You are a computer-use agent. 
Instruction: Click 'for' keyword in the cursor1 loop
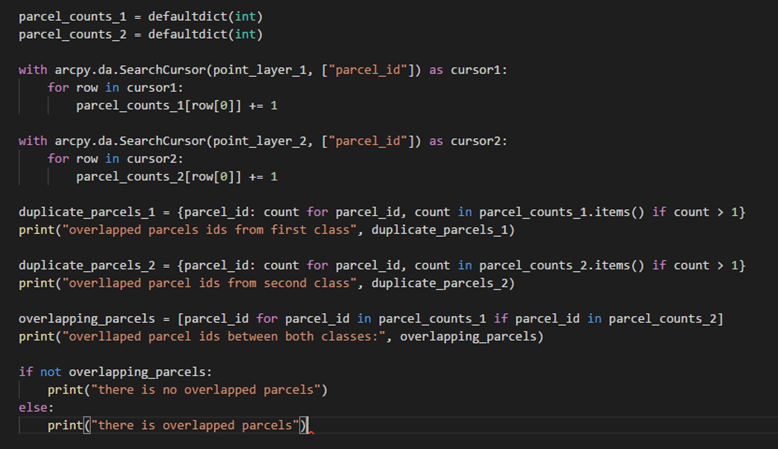point(58,88)
